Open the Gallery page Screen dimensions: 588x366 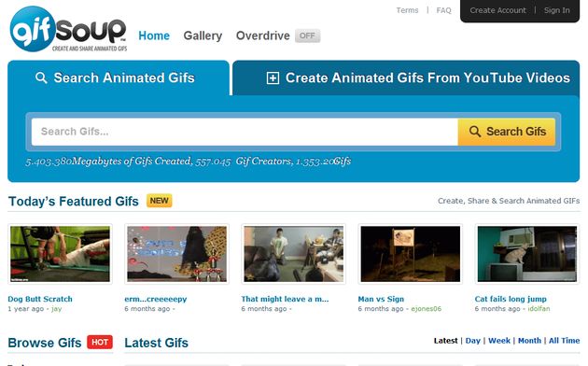pyautogui.click(x=203, y=35)
